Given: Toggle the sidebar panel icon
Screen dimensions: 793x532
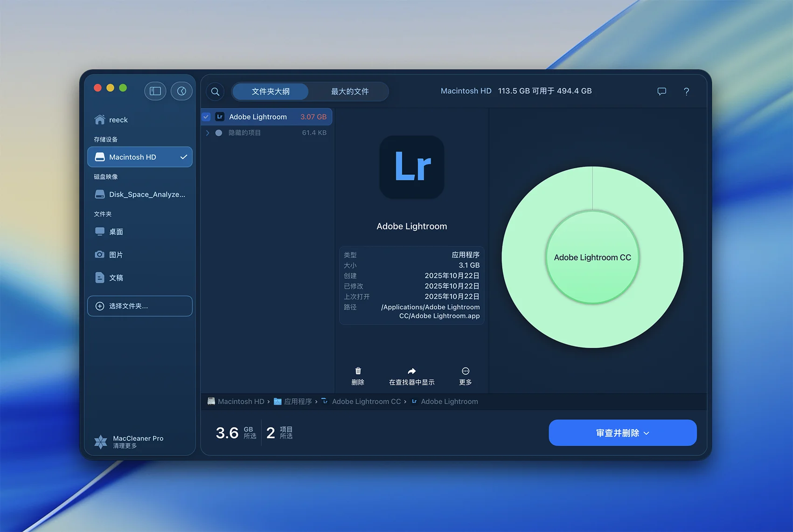Looking at the screenshot, I should click(155, 91).
